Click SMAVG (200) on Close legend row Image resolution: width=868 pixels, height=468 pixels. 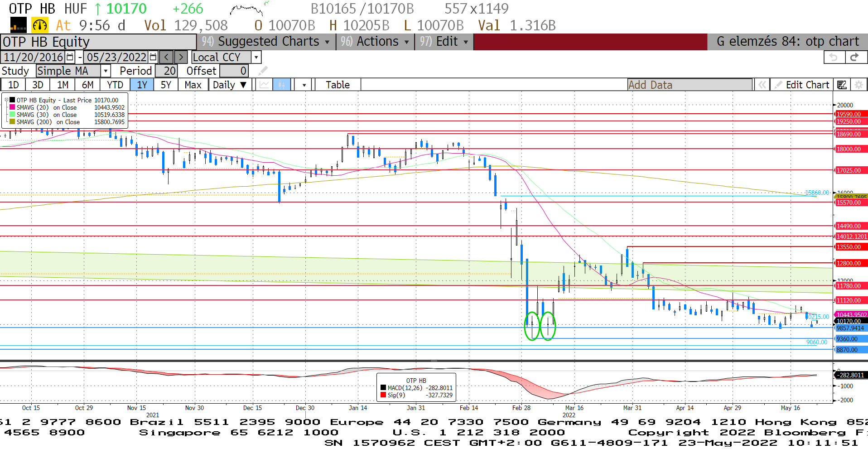[x=67, y=122]
